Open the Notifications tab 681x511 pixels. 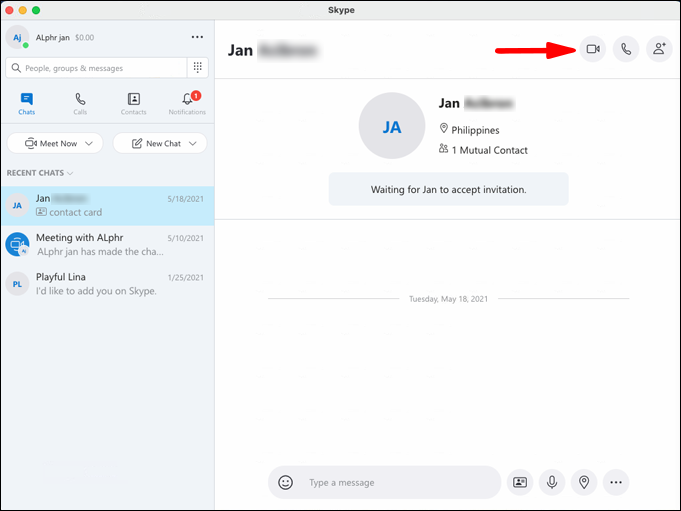click(x=187, y=104)
